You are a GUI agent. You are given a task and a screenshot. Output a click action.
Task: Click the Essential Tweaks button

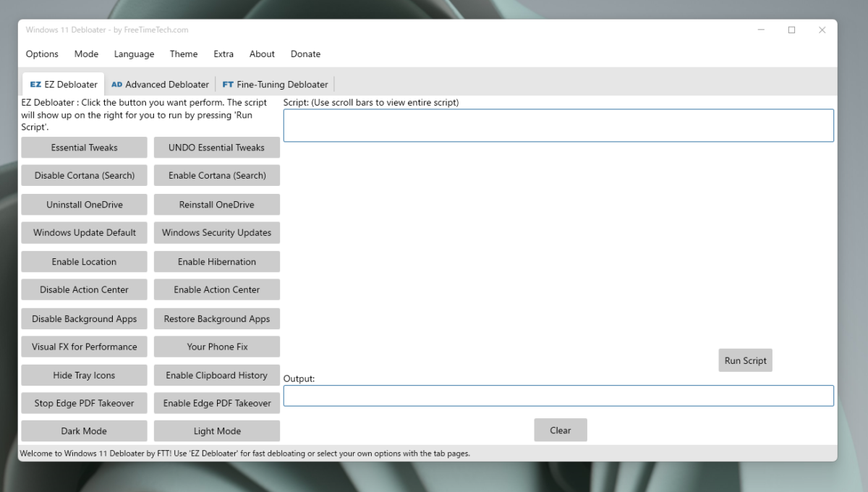coord(84,148)
